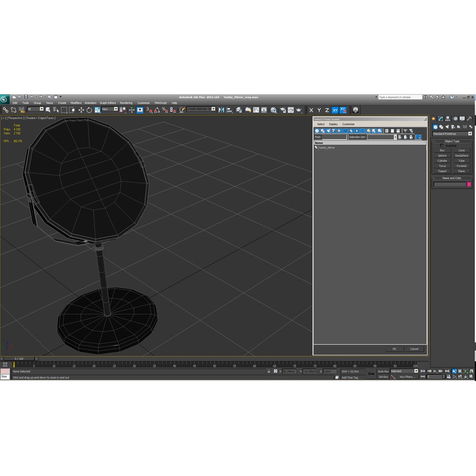476x476 pixels.
Task: Open the Create Selection Set dropdown
Action: [201, 109]
